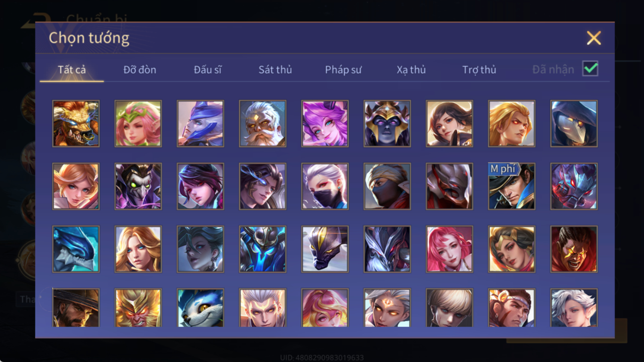Select the purple-haired girl hero portrait

[x=325, y=124]
